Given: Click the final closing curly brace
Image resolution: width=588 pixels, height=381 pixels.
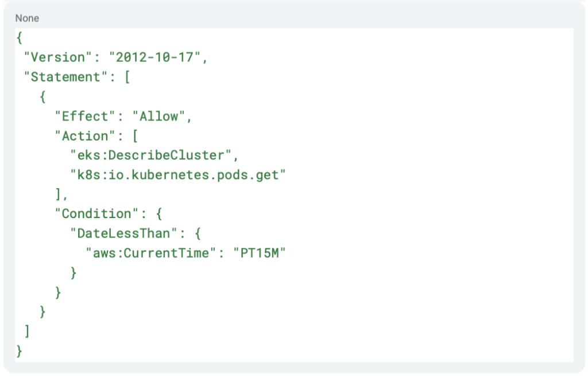Looking at the screenshot, I should point(20,351).
